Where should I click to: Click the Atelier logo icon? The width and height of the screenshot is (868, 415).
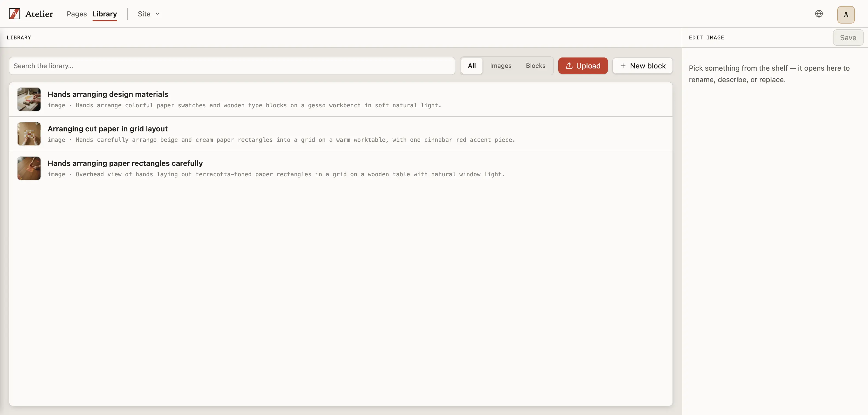pyautogui.click(x=15, y=14)
